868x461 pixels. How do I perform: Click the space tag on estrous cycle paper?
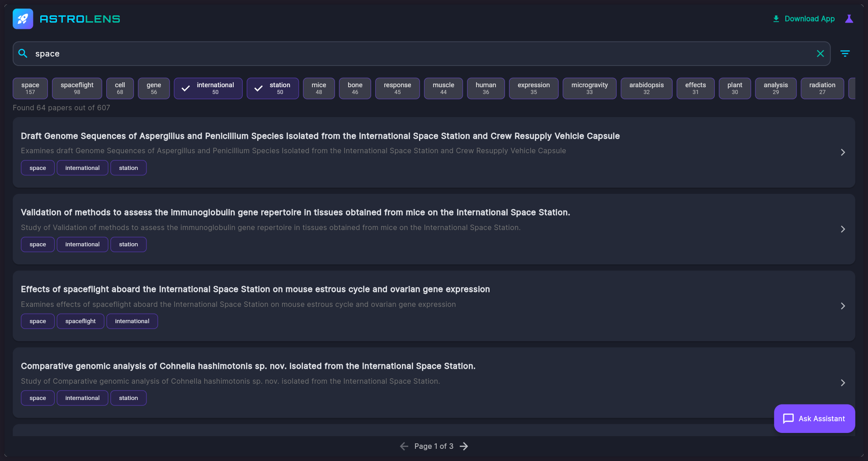pos(38,321)
